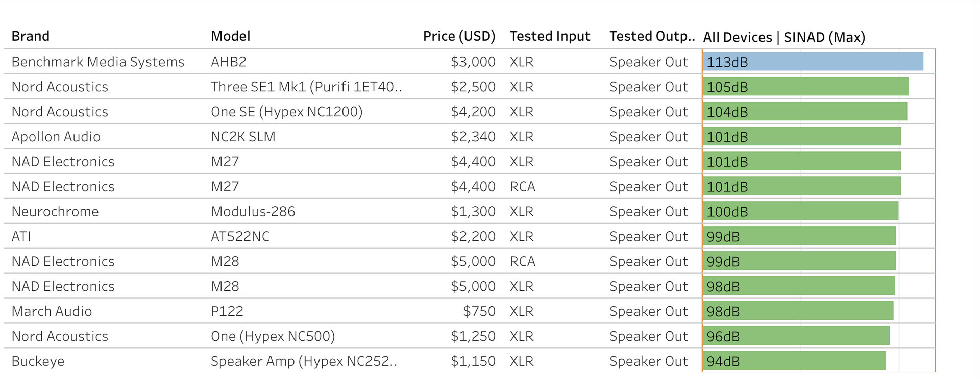This screenshot has width=980, height=379.
Task: Click the Apollon Audio brand cell
Action: tap(56, 137)
